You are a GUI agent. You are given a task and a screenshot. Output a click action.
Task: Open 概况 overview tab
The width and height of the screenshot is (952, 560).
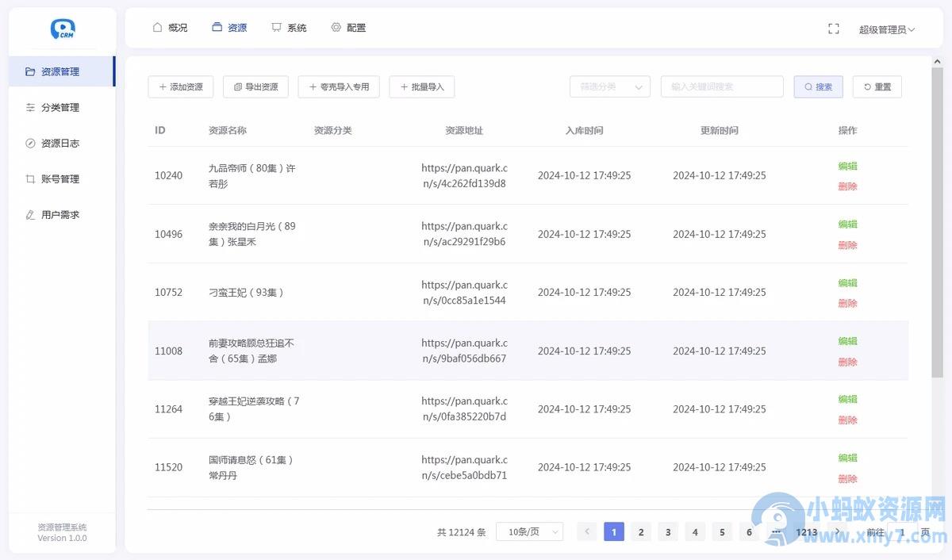pyautogui.click(x=170, y=28)
